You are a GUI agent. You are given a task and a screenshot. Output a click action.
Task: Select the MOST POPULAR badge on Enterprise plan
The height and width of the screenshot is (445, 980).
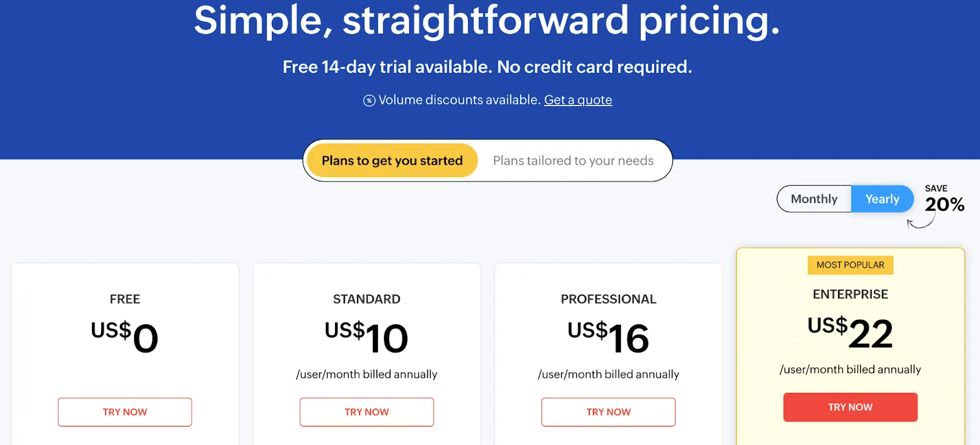[x=850, y=265]
